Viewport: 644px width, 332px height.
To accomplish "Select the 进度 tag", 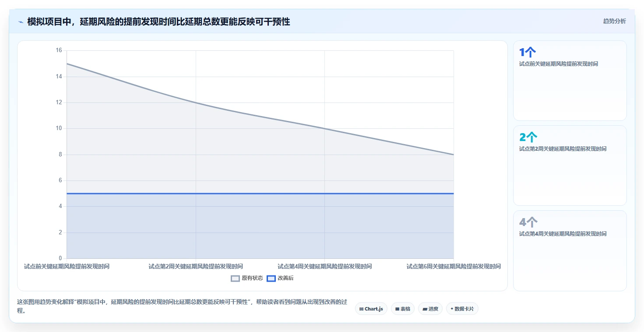I will (430, 309).
